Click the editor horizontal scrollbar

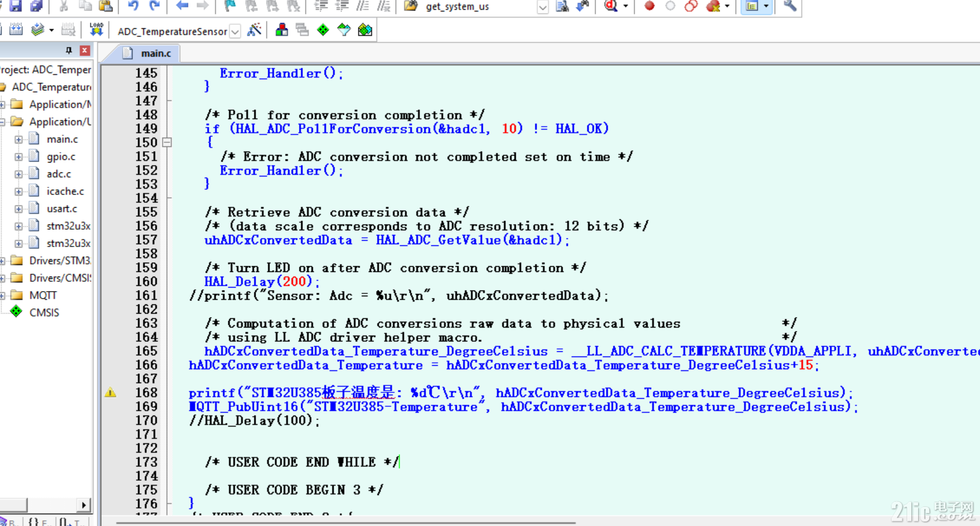point(346,523)
